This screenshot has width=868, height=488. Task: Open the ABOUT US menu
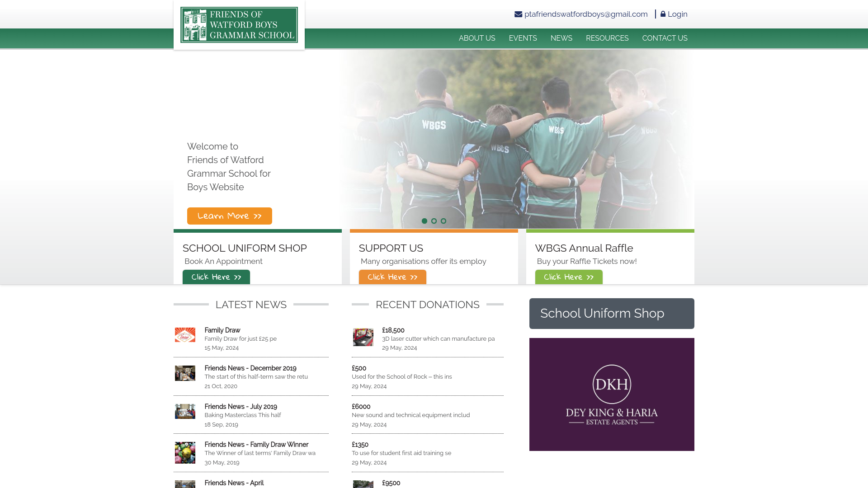[477, 38]
